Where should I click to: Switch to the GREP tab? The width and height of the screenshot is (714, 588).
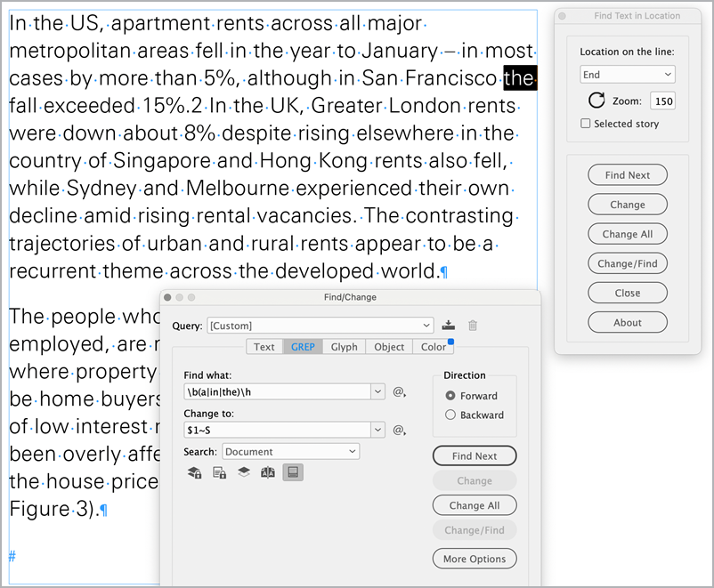click(303, 347)
